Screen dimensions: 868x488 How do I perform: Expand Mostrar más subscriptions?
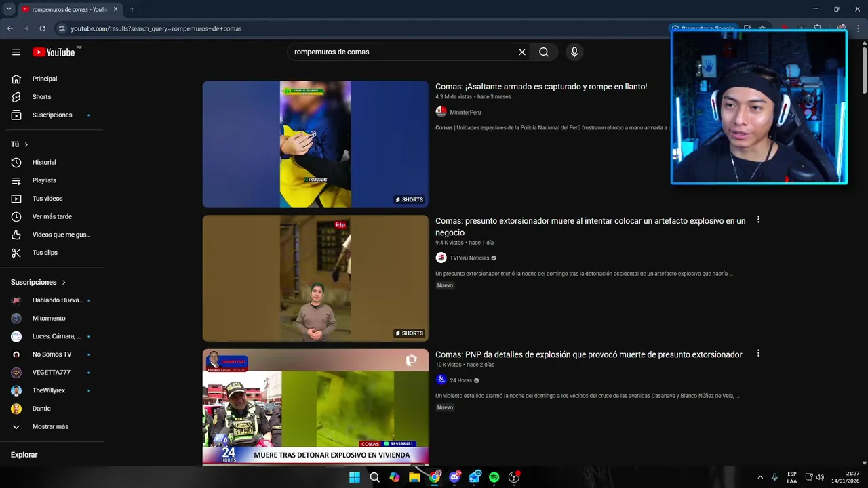pyautogui.click(x=52, y=427)
